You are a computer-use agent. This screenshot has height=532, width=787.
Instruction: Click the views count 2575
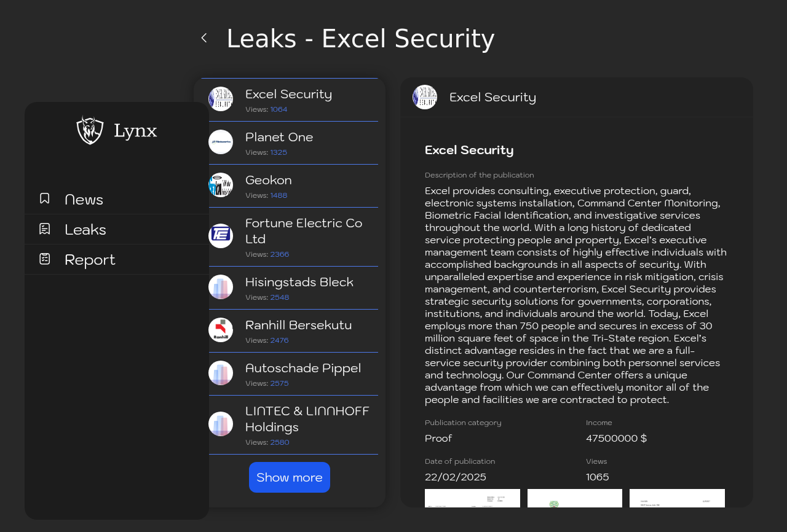(280, 383)
